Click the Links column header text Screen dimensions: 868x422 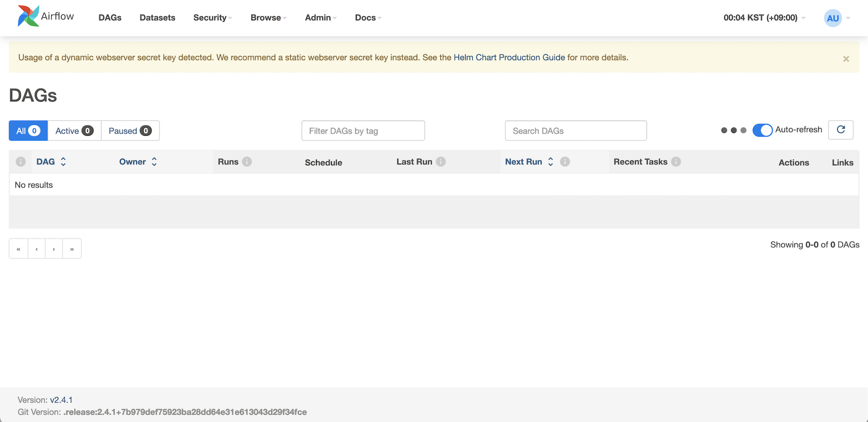(842, 162)
